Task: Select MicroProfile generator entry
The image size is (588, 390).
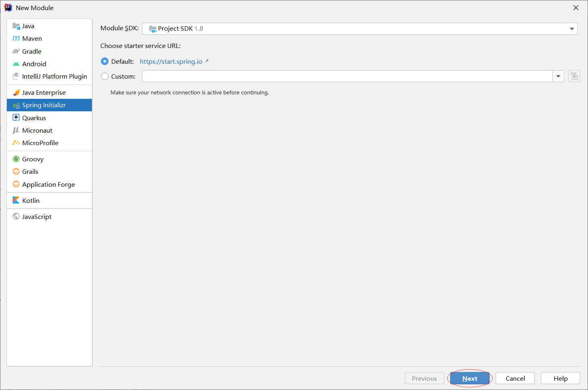Action: click(x=40, y=143)
